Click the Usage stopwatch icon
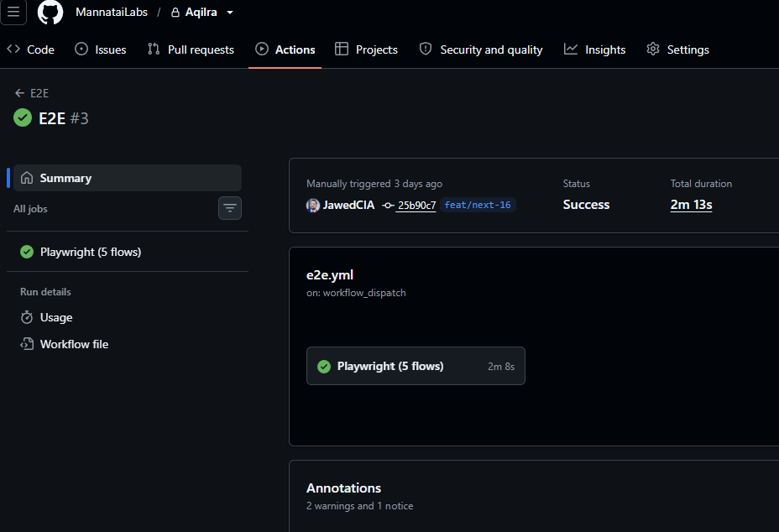This screenshot has width=779, height=532. coord(27,317)
